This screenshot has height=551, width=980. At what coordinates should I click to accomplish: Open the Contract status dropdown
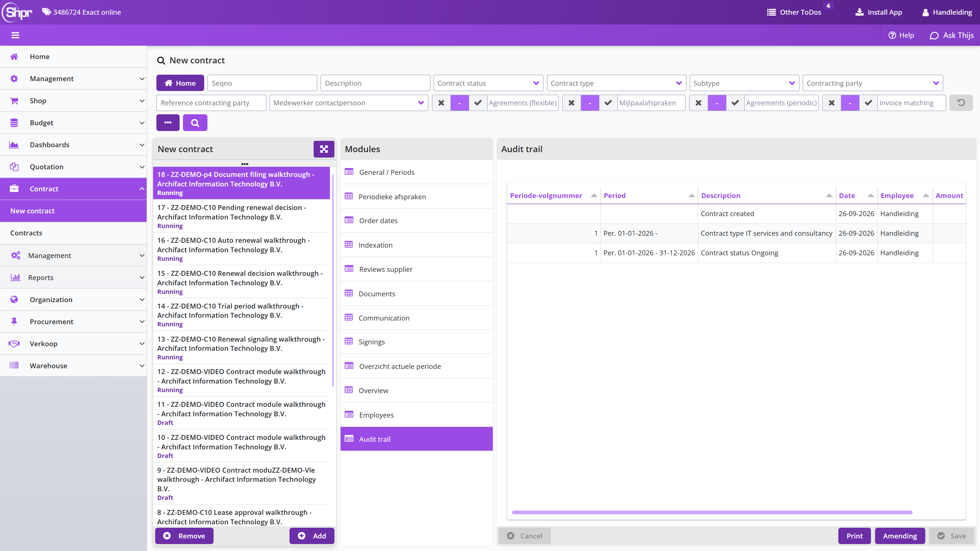(488, 83)
